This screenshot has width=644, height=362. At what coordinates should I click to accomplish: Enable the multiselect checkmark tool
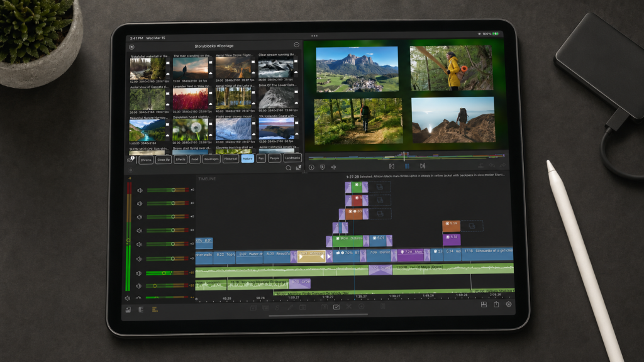pos(336,307)
